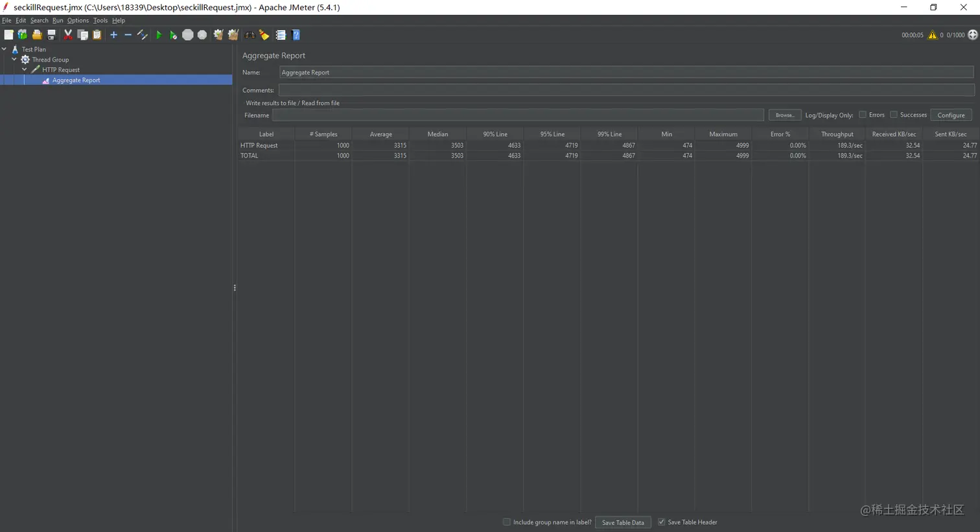Click the Browse button for filename

(x=785, y=115)
